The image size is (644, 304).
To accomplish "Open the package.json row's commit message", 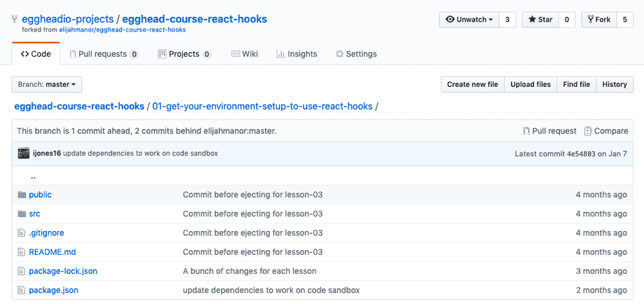I will pyautogui.click(x=271, y=290).
